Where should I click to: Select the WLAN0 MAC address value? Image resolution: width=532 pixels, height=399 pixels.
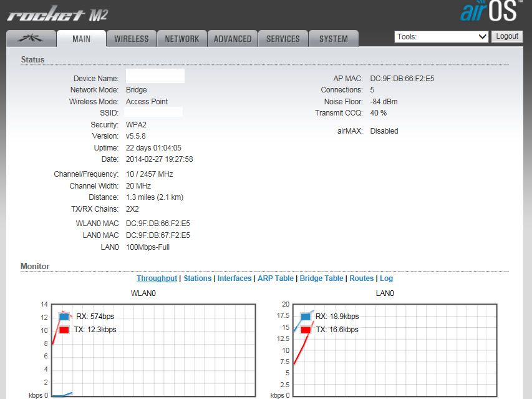click(x=158, y=224)
